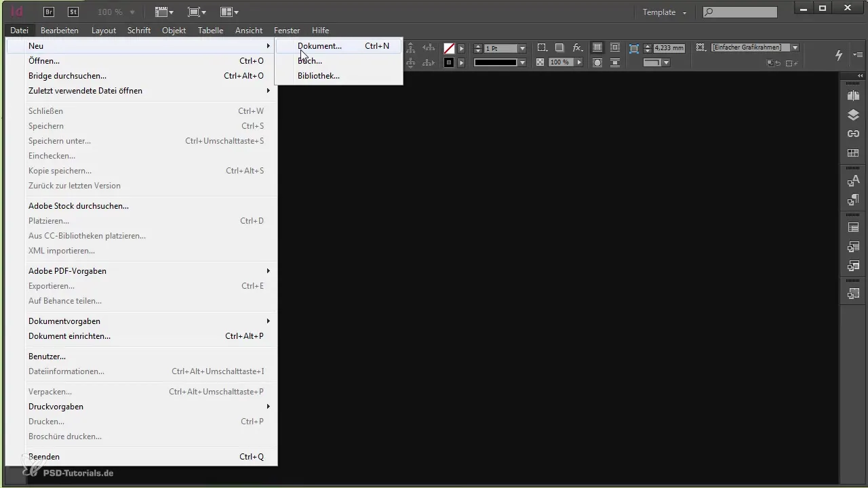Open the control panel flyout menu icon

(x=859, y=54)
